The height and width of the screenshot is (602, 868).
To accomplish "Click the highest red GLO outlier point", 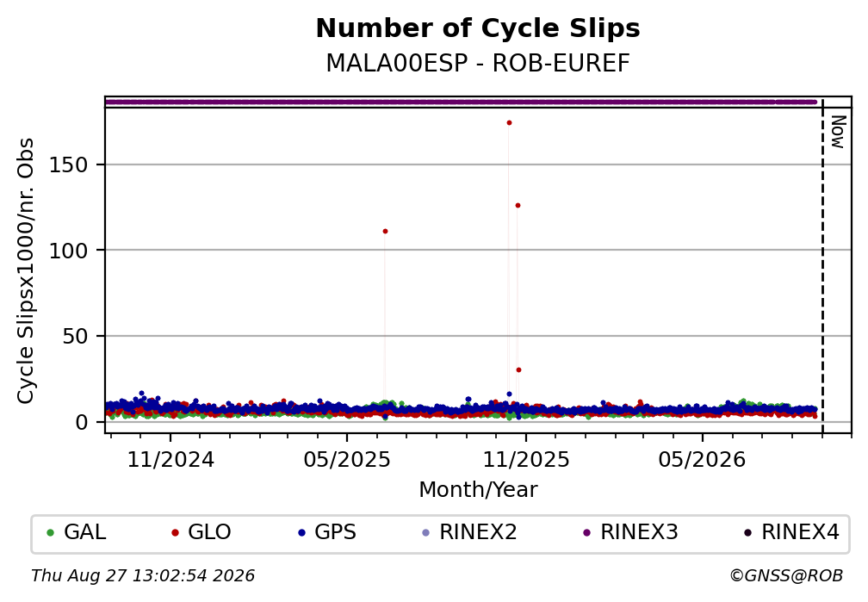I will click(509, 123).
